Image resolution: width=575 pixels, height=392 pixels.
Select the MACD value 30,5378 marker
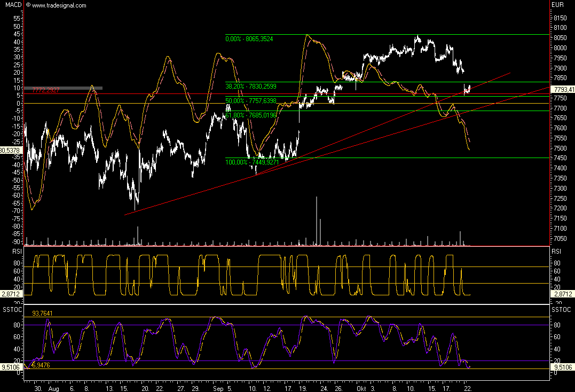(x=11, y=151)
